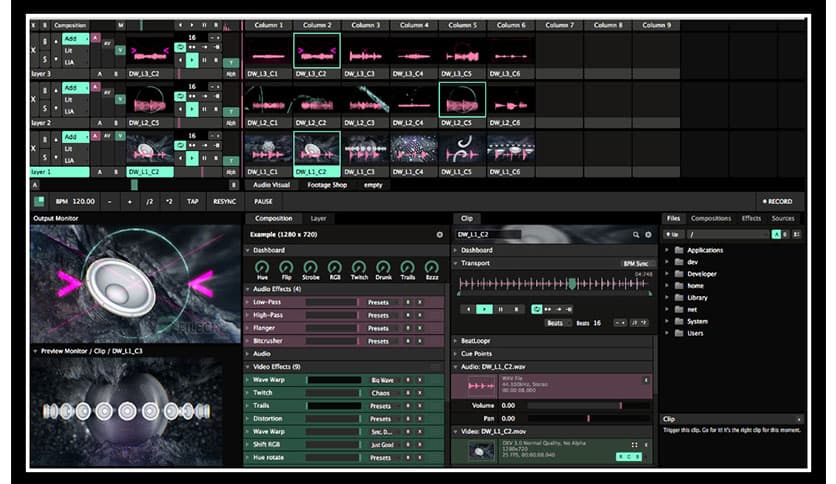Open Layer 3 Add blend mode dropdown
Image resolution: width=836 pixels, height=484 pixels.
(75, 39)
